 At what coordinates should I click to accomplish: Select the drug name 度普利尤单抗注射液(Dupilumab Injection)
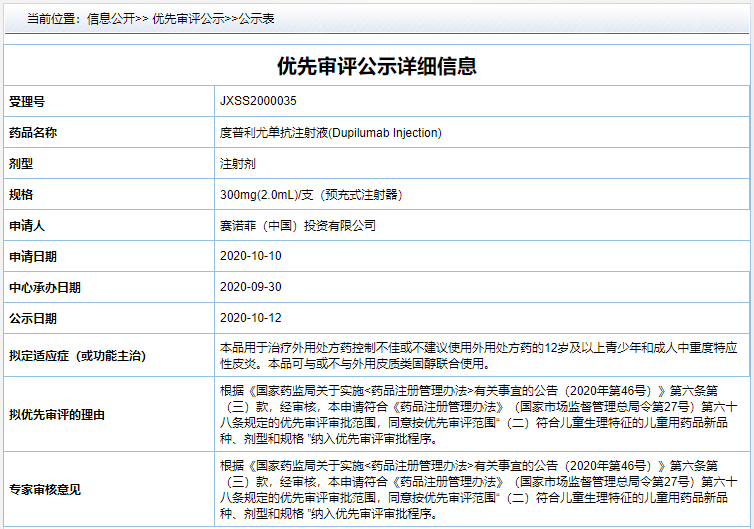coord(331,132)
